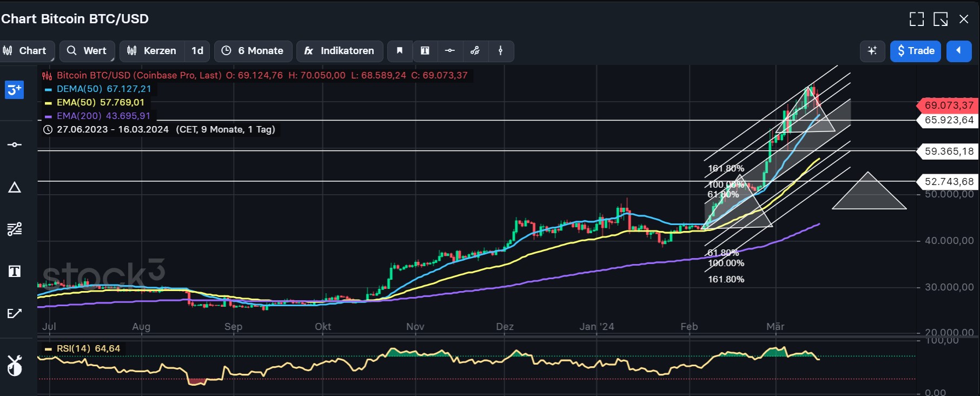The image size is (980, 396).
Task: Select the triangle shape drawing tool
Action: 15,188
